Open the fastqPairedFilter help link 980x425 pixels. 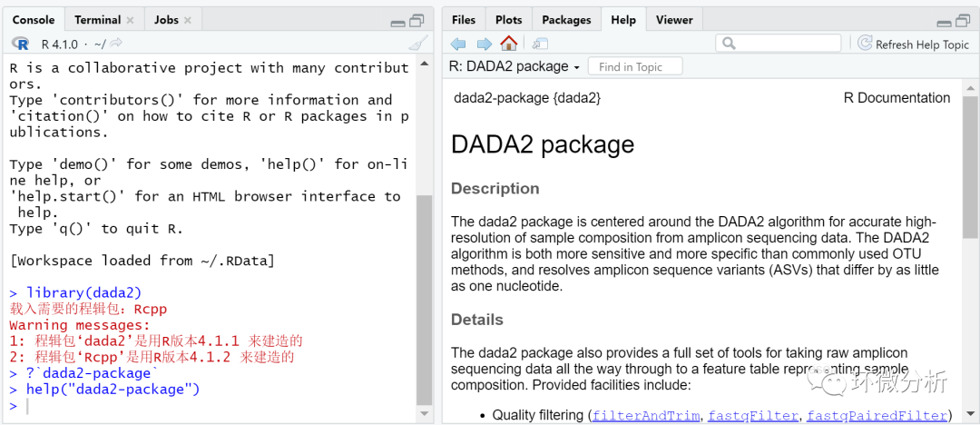coord(877,415)
